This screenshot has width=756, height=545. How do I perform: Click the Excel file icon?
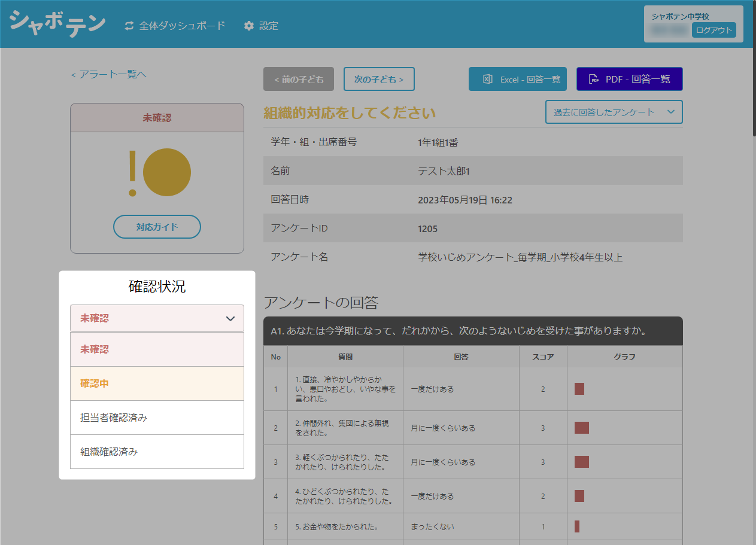[487, 79]
